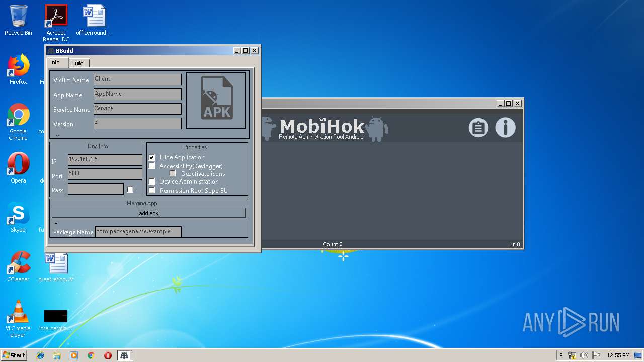Open Opera from the taskbar
The image size is (644, 362).
108,355
